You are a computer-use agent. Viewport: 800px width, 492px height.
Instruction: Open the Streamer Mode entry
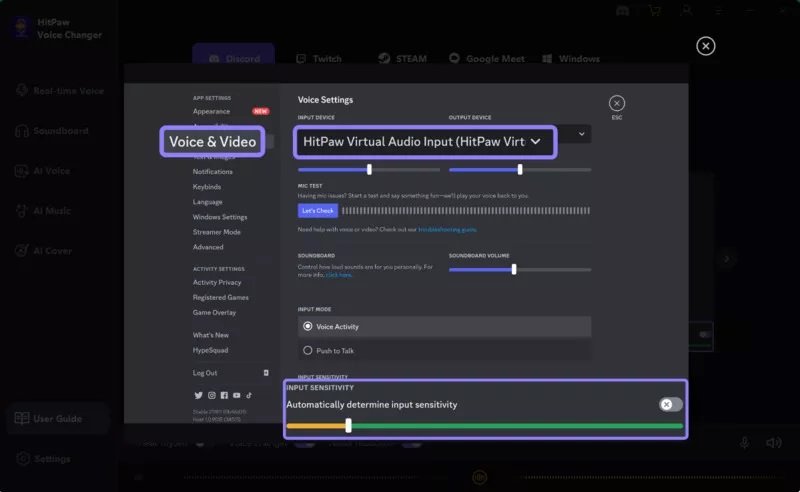(x=216, y=232)
